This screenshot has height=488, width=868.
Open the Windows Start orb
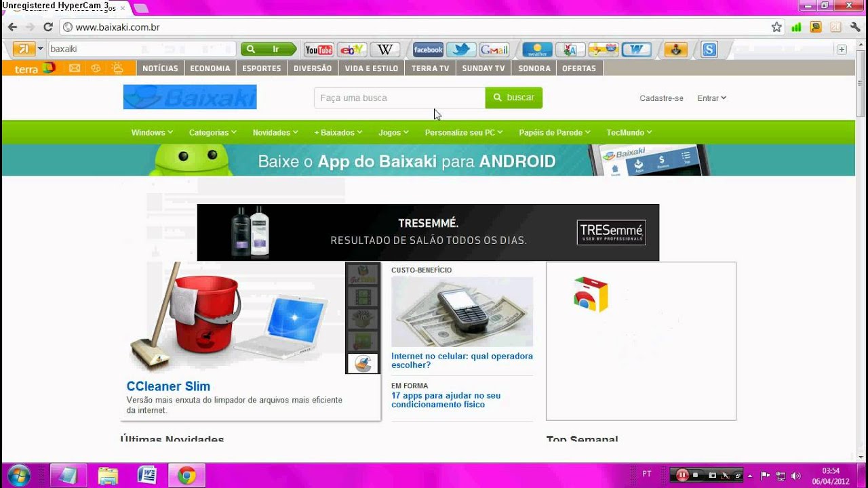pos(18,475)
